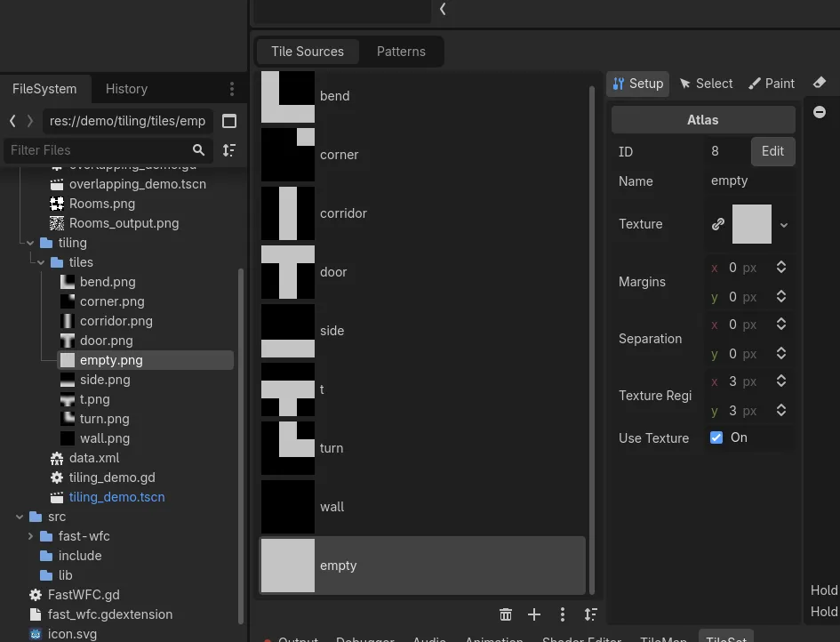Select the corner tile source
This screenshot has width=840, height=642.
(x=423, y=155)
